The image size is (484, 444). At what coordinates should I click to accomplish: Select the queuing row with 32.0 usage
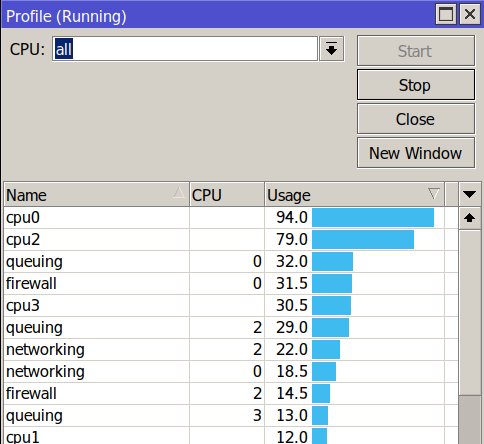(231, 262)
